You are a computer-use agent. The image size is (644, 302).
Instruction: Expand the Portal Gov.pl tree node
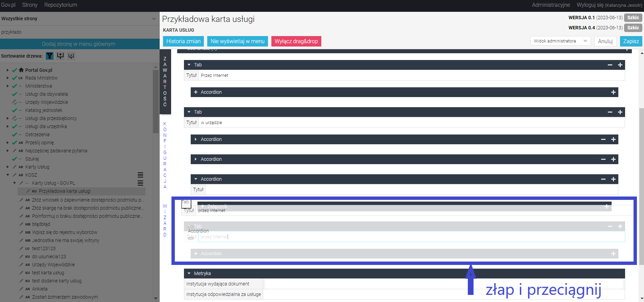[x=8, y=70]
